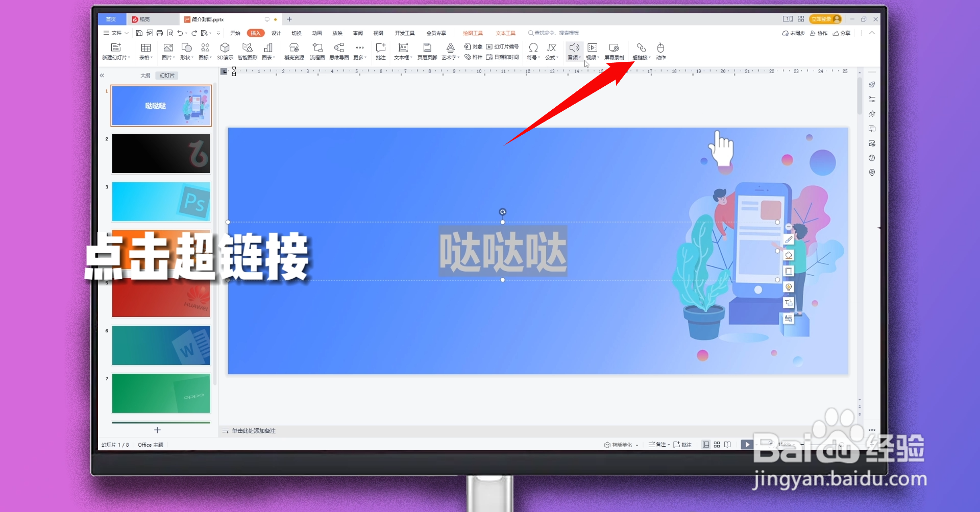The width and height of the screenshot is (980, 512).
Task: Open the Slide Show (放映) ribbon tab
Action: 337,33
